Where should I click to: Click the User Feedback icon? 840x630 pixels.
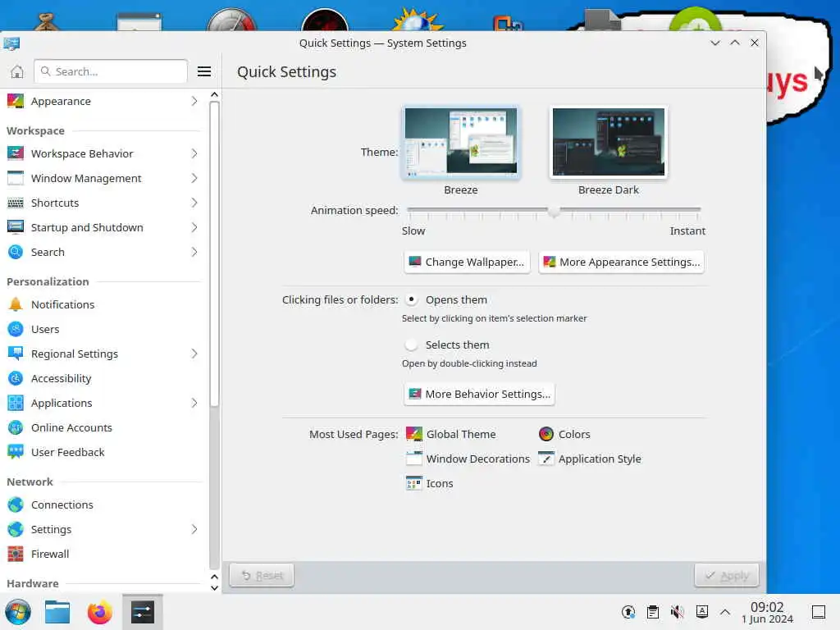pos(16,452)
